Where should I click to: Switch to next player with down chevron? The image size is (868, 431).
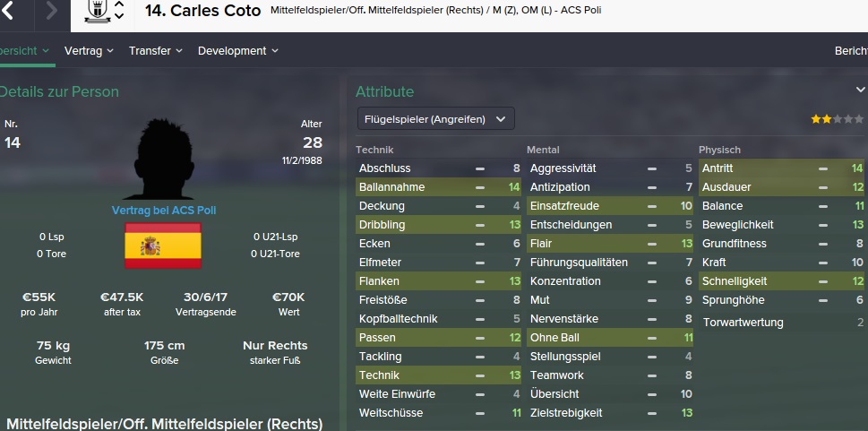(x=119, y=18)
